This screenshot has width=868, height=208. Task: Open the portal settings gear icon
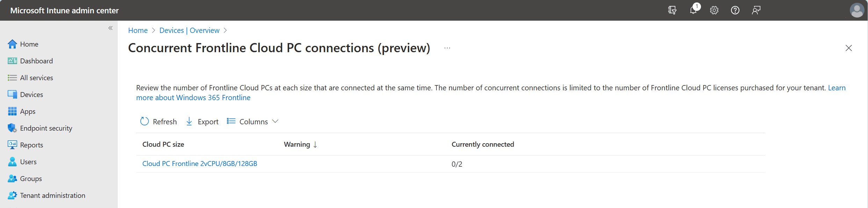pyautogui.click(x=714, y=10)
